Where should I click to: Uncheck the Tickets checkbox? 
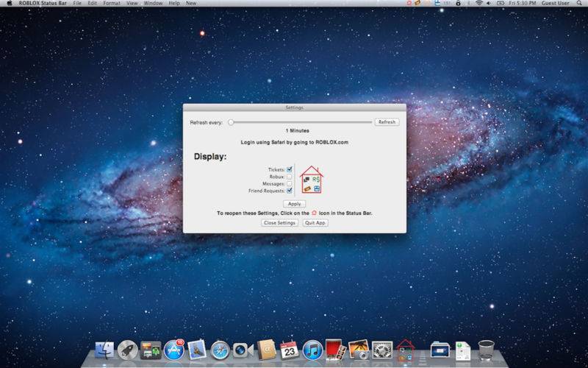click(x=289, y=169)
